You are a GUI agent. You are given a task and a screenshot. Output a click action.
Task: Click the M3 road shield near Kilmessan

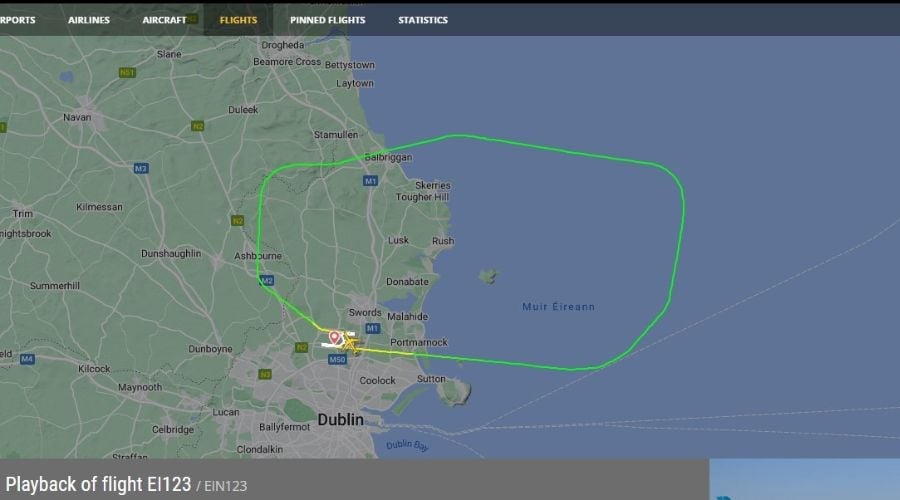tap(141, 168)
